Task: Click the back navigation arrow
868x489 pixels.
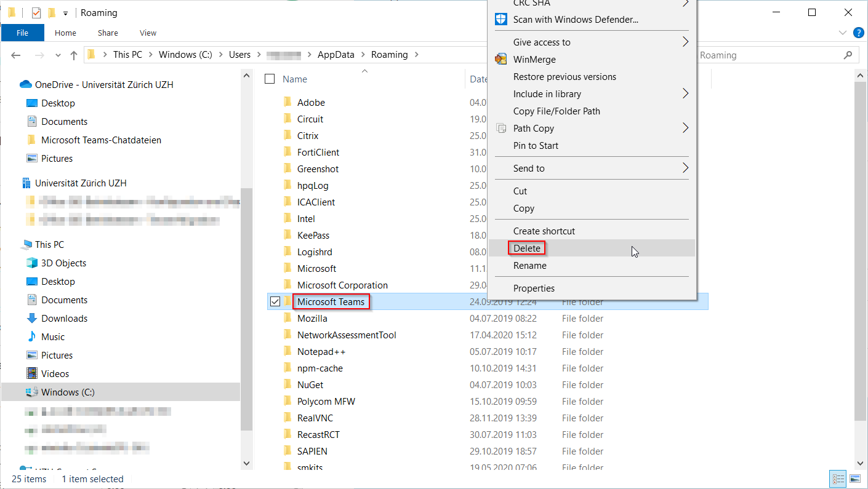Action: coord(15,55)
